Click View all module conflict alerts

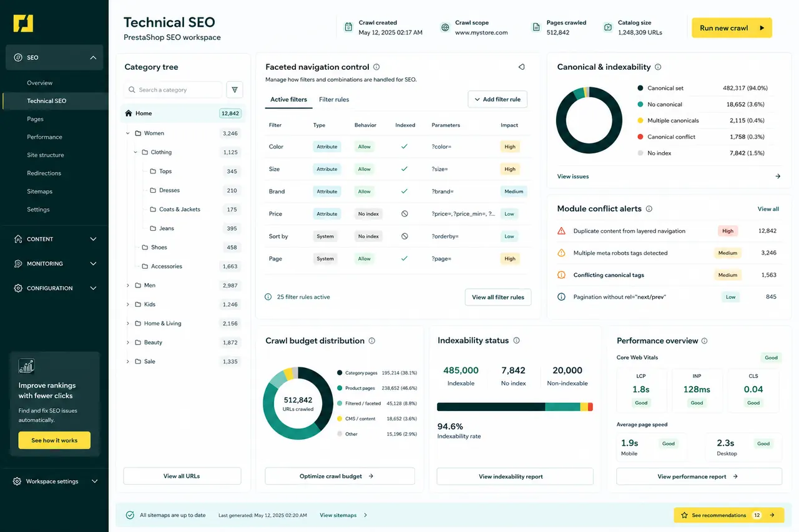(x=768, y=209)
